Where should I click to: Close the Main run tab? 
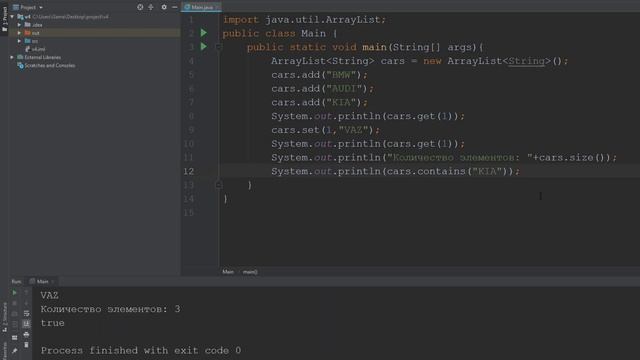[x=53, y=281]
